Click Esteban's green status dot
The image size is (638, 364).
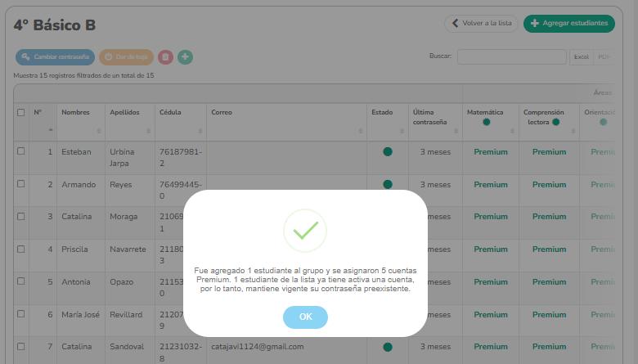[x=388, y=151]
